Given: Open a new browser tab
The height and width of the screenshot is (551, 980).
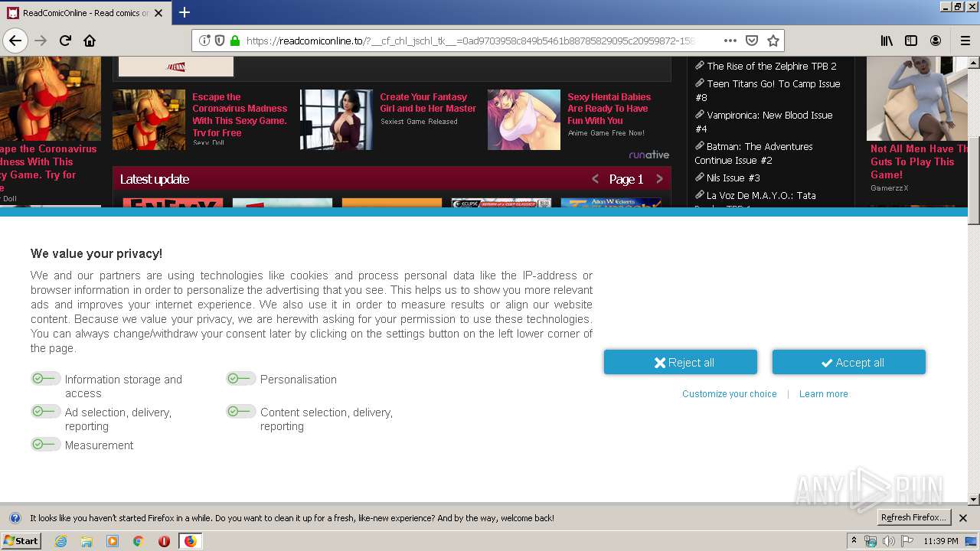Looking at the screenshot, I should [x=184, y=12].
